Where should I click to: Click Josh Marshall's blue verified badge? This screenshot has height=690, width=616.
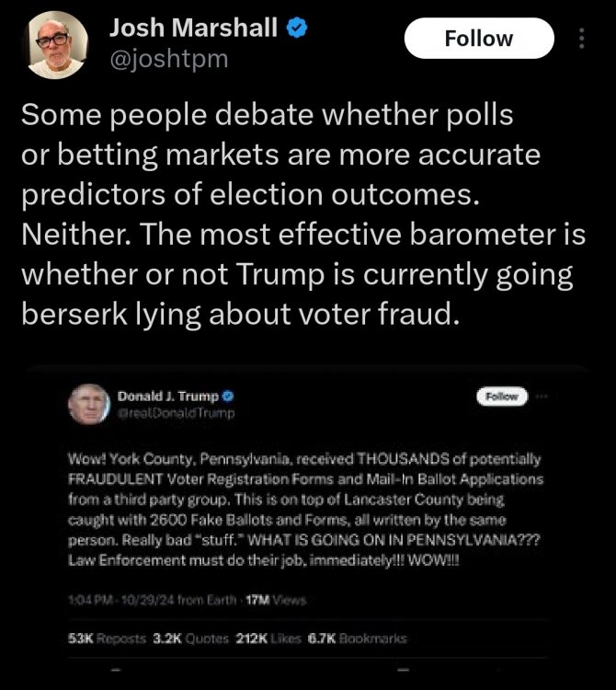[x=295, y=29]
